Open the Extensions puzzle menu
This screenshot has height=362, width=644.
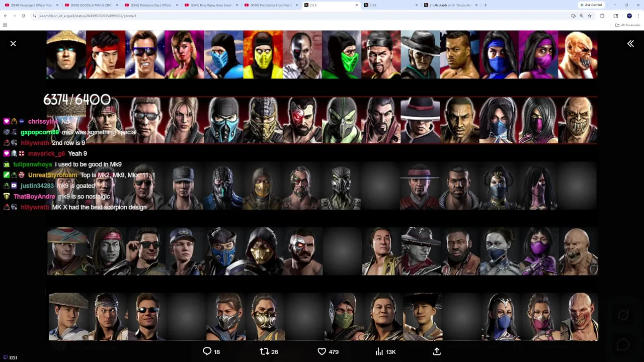pos(602,16)
